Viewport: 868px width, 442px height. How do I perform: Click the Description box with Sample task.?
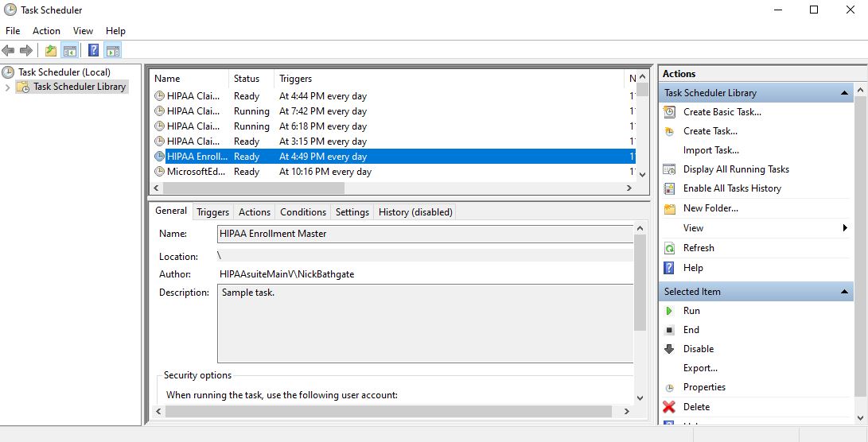(x=425, y=324)
